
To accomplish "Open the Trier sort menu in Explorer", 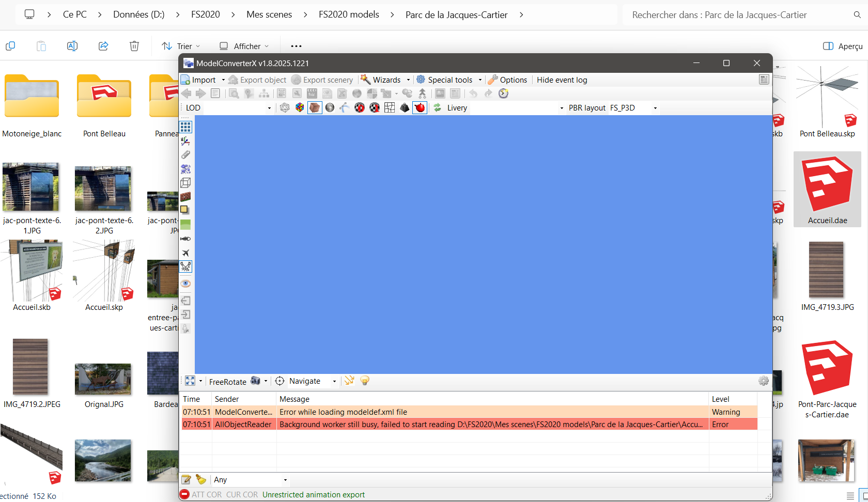I will (181, 46).
